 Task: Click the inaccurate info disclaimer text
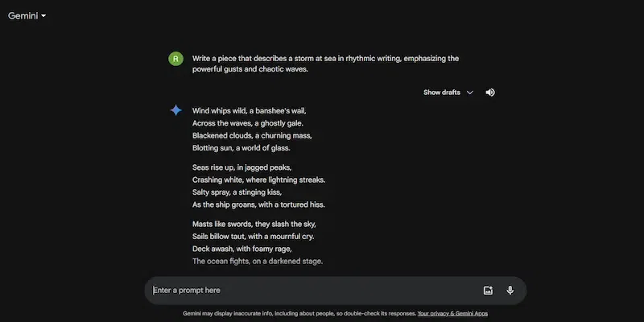click(x=299, y=312)
